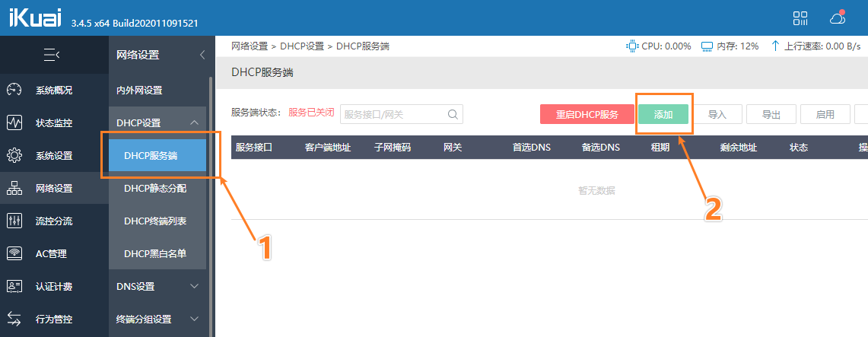Click the version text 3.4.5 x64 Build
Image resolution: width=868 pixels, height=337 pixels.
point(135,24)
